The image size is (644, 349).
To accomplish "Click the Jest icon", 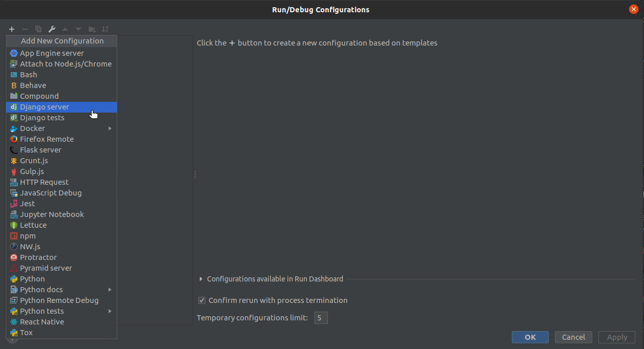I will tap(14, 204).
